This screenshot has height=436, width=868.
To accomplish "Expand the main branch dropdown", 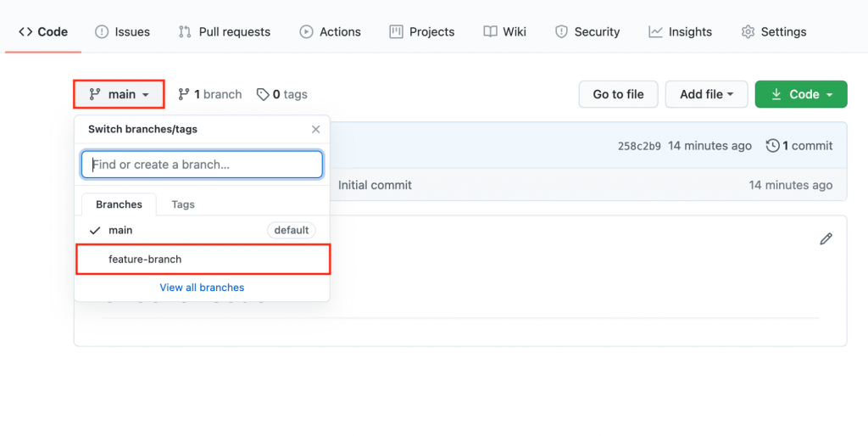I will [x=119, y=94].
